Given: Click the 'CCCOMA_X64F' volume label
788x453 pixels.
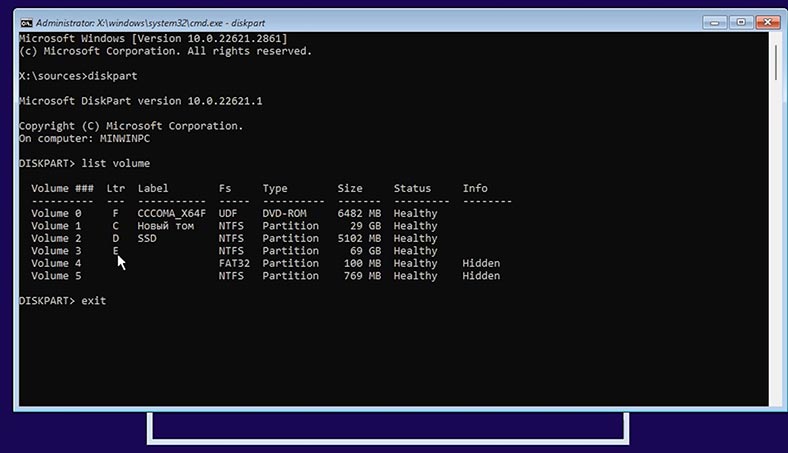Looking at the screenshot, I should tap(172, 214).
